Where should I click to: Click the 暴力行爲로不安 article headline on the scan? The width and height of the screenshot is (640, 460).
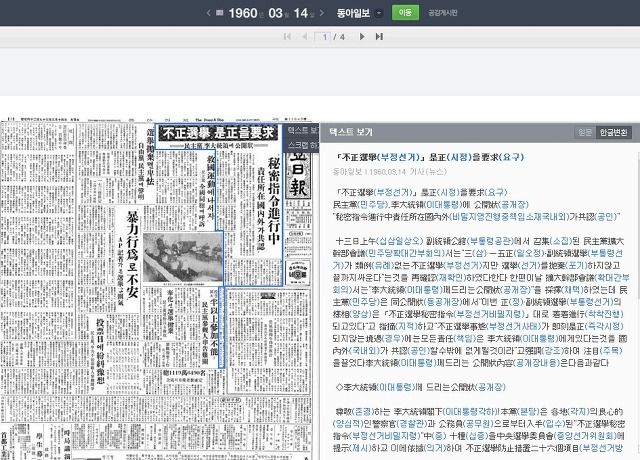[133, 254]
